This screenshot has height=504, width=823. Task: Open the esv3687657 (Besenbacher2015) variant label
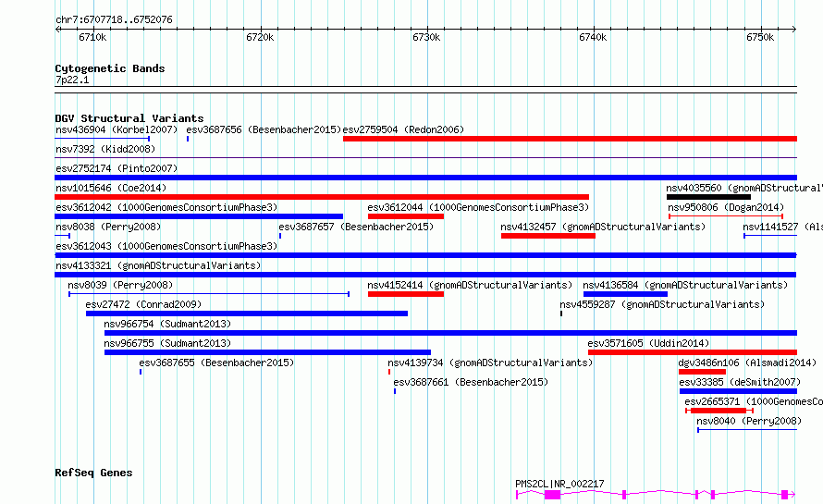[356, 227]
